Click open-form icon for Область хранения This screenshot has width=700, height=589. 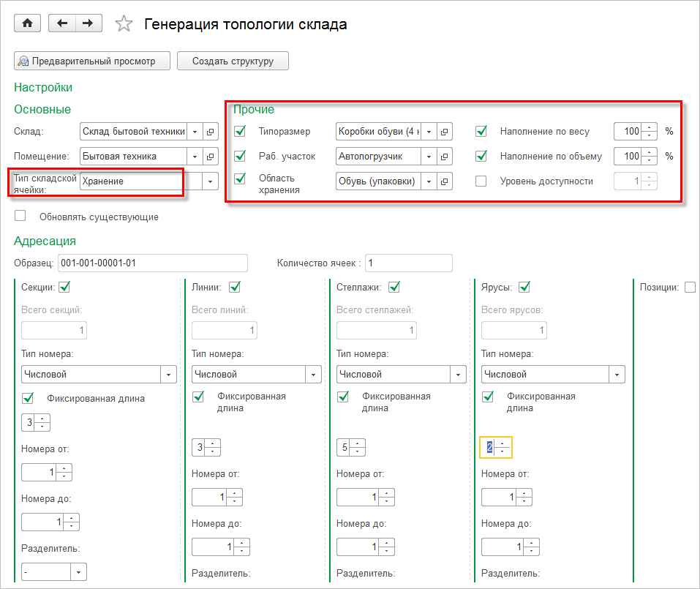click(445, 181)
